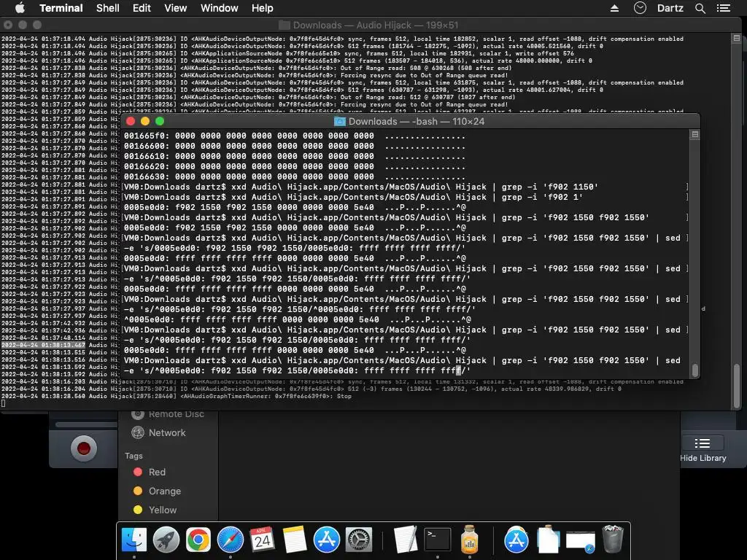This screenshot has height=560, width=747.
Task: Click the Dartz user menu
Action: point(670,8)
